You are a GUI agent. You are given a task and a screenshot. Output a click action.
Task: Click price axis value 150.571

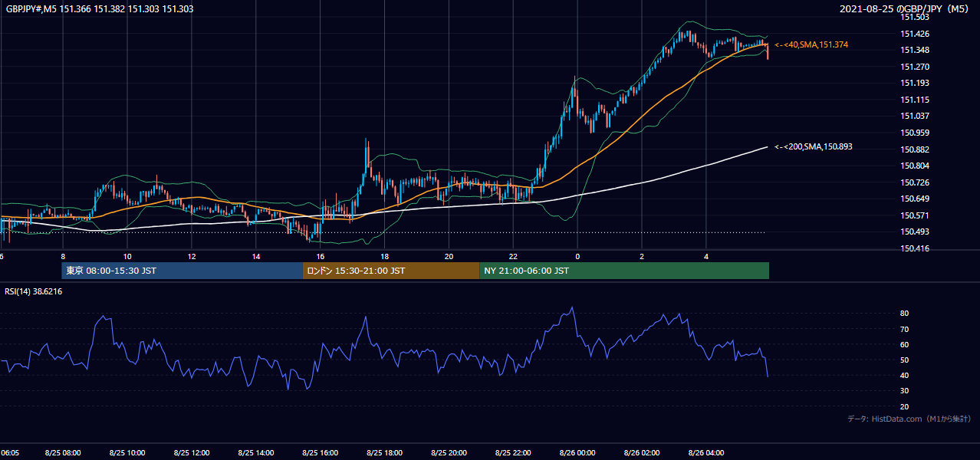pos(915,215)
